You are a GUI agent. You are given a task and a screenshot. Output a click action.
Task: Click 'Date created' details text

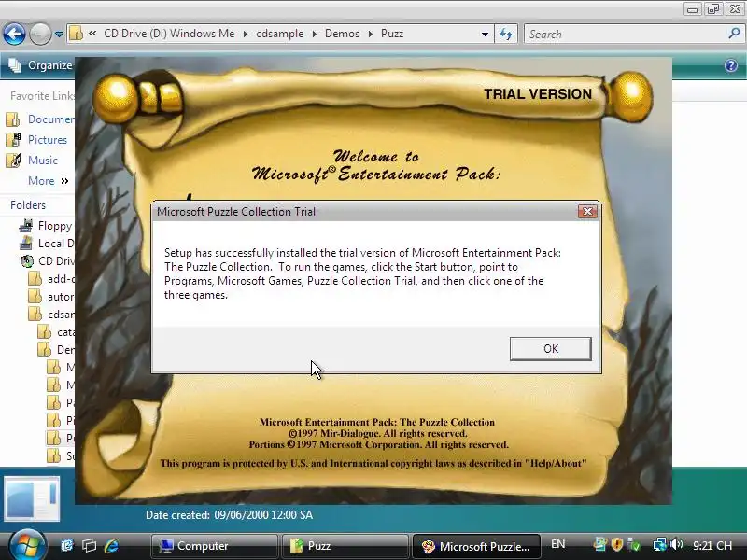pyautogui.click(x=229, y=515)
